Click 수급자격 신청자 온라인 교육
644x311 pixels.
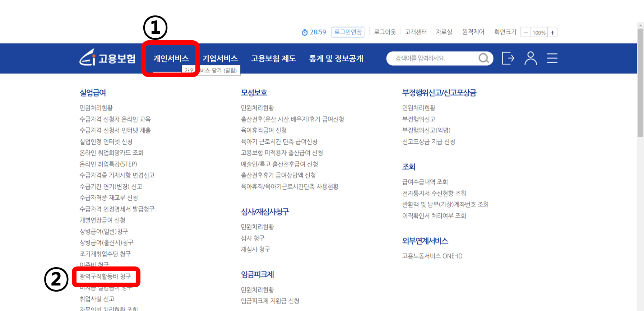point(115,119)
